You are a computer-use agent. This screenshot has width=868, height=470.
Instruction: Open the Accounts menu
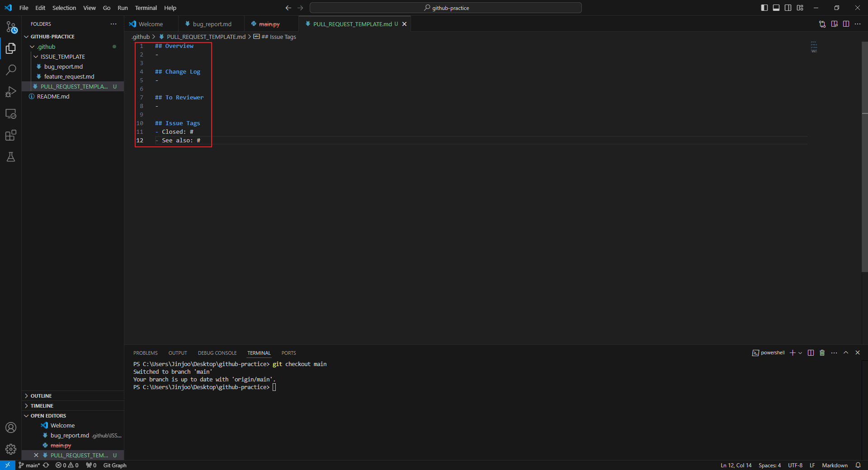11,428
